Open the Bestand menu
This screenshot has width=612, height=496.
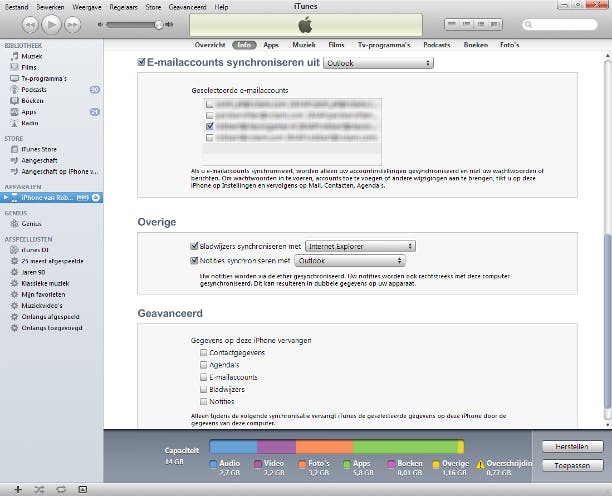click(16, 7)
